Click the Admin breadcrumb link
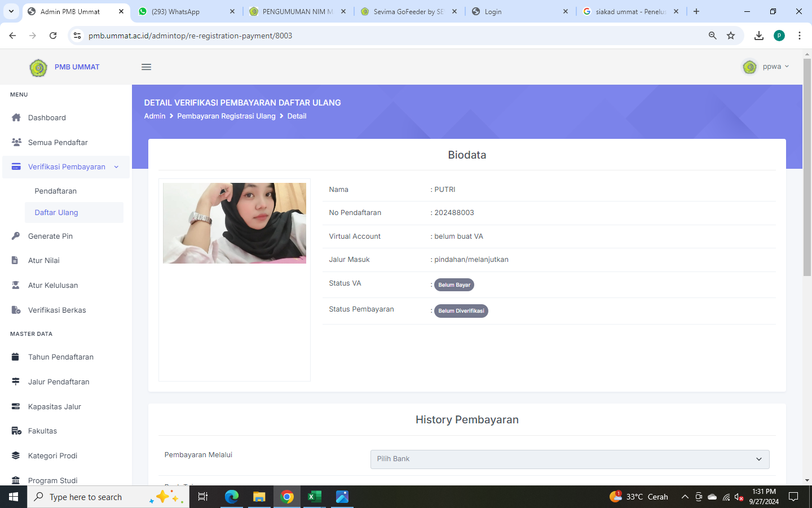812x508 pixels. (155, 116)
